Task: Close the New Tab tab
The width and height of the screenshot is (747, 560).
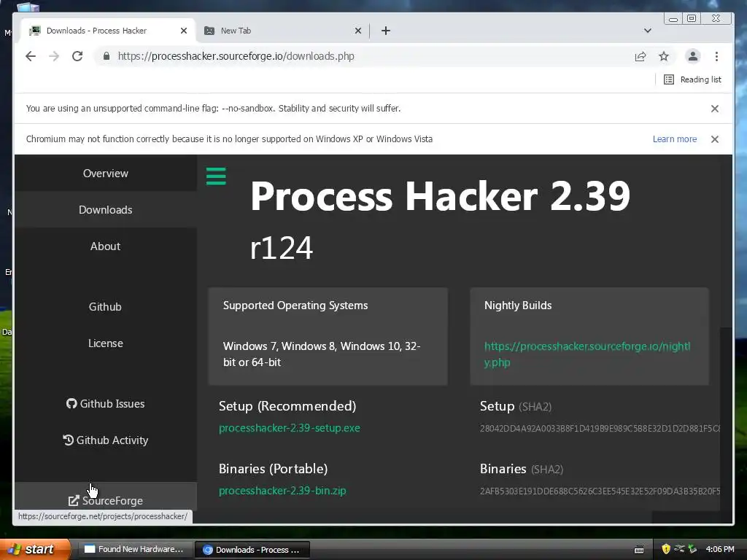Action: (x=358, y=31)
